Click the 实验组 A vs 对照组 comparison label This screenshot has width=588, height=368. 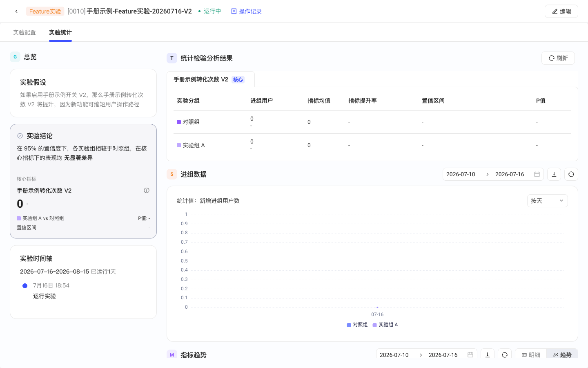click(40, 218)
